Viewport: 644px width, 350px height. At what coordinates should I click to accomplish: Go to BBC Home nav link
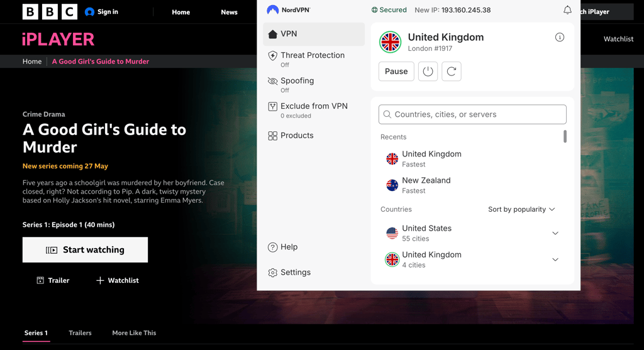coord(180,13)
